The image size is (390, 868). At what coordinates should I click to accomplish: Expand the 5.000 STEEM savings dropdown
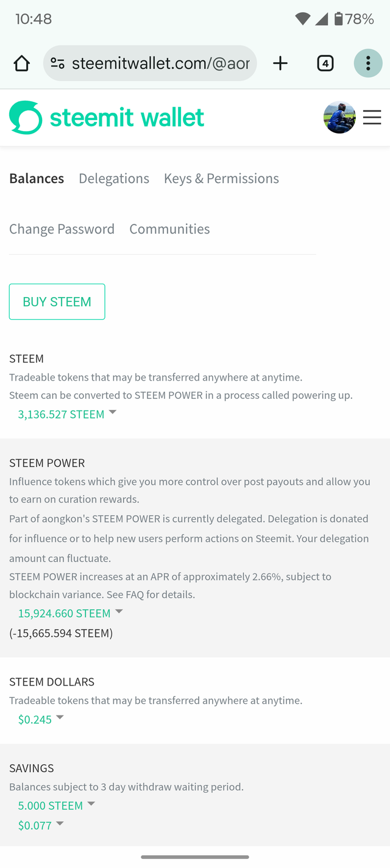[x=56, y=805]
